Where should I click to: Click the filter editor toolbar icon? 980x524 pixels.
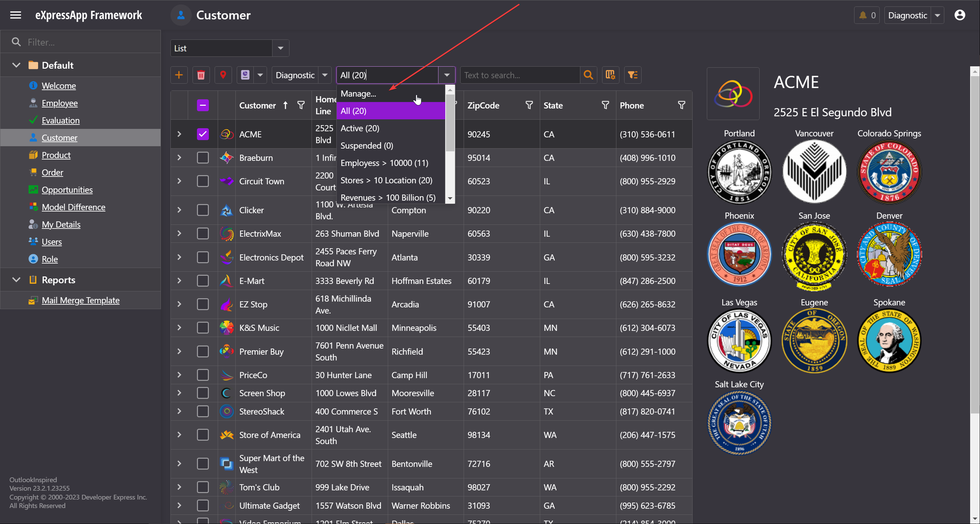click(x=632, y=75)
